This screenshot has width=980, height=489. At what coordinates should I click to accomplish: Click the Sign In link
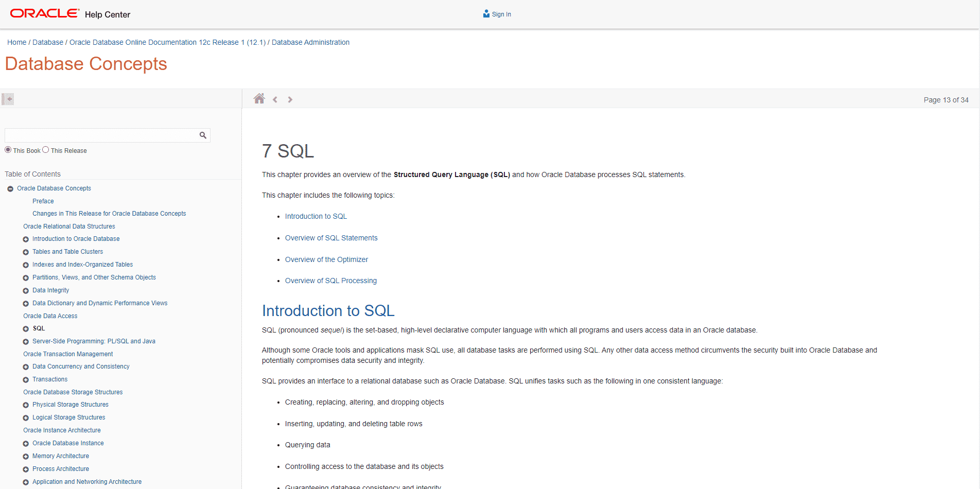pyautogui.click(x=501, y=14)
